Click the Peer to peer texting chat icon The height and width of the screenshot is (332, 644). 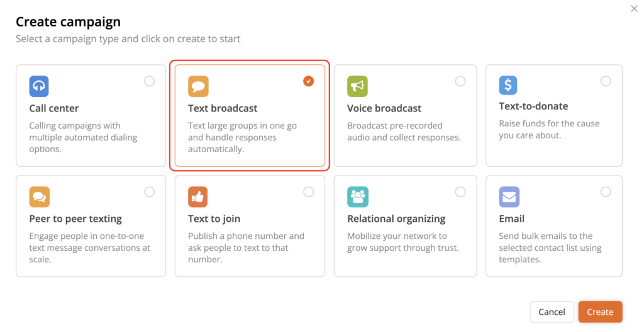[39, 197]
